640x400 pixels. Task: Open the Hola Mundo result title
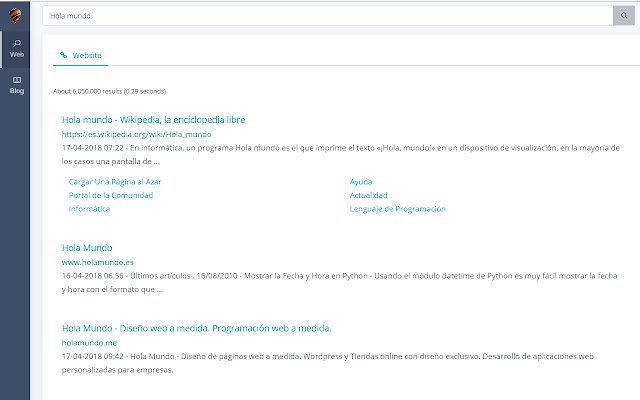(x=87, y=248)
